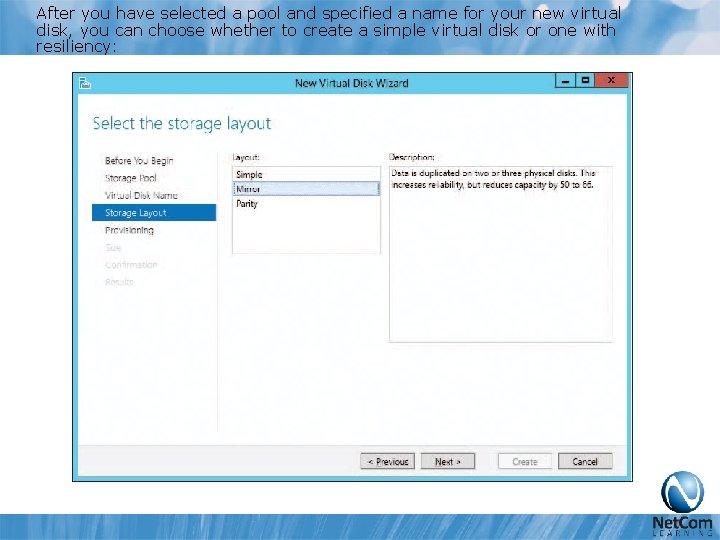Open the Storage Pool step
The height and width of the screenshot is (540, 720).
pos(131,178)
